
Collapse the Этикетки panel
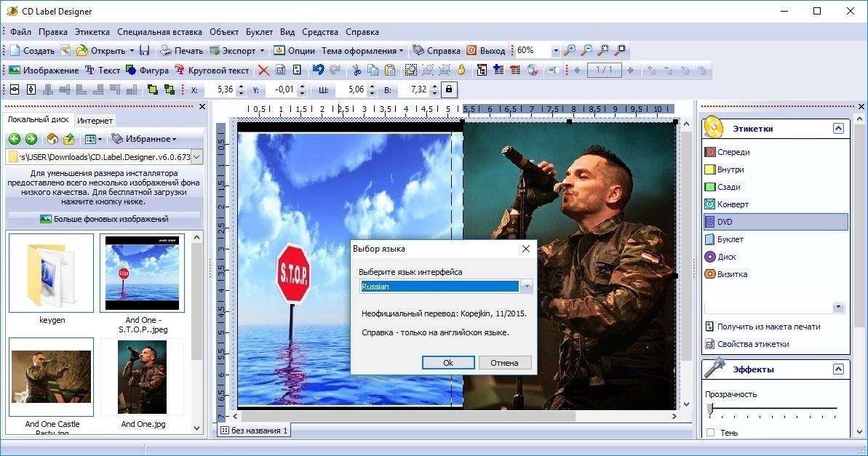[x=838, y=129]
